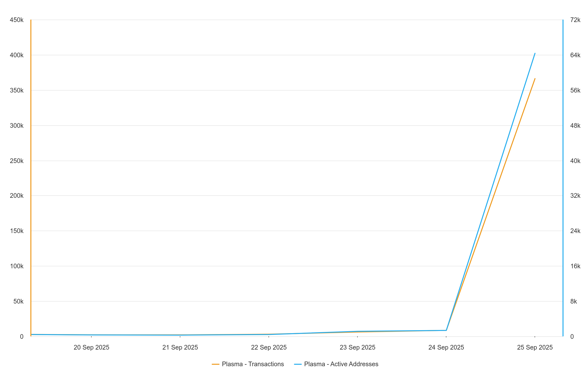This screenshot has height=376, width=588.
Task: Toggle the Plasma - Transactions legend series
Action: [253, 364]
